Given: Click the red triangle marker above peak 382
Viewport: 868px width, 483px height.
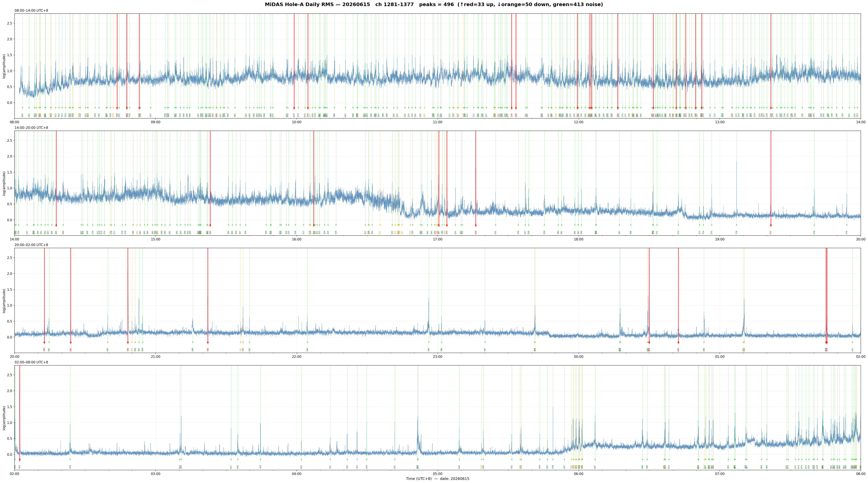Looking at the screenshot, I should pos(71,342).
